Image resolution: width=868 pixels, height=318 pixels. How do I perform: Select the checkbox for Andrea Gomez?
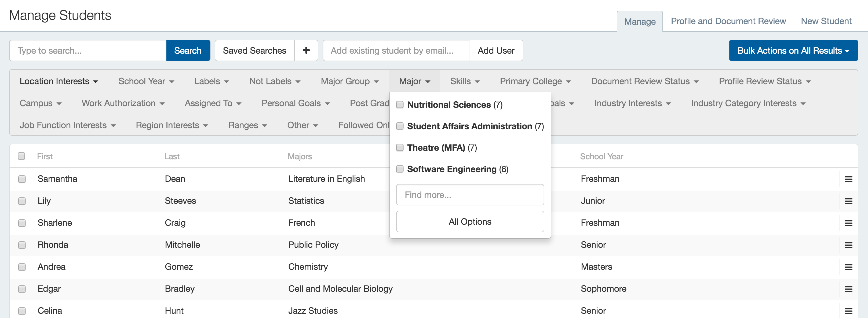pos(22,267)
